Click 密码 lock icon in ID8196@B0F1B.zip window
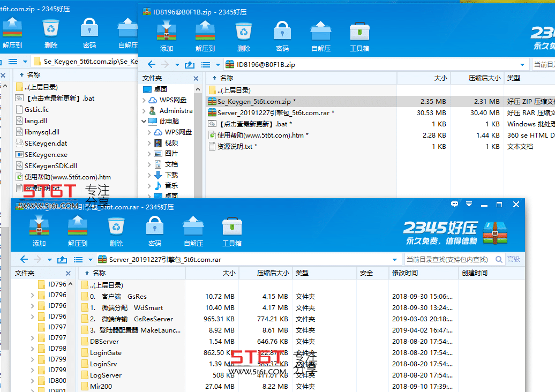The height and width of the screenshot is (392, 555). [282, 31]
